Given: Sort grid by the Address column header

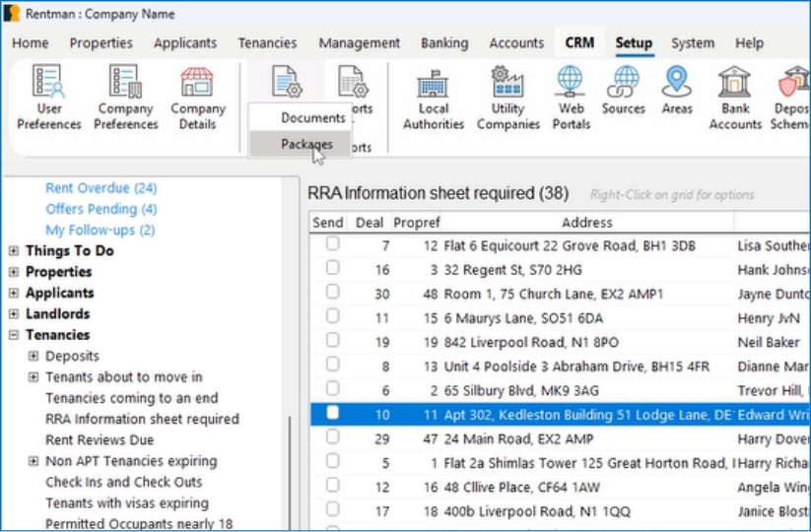Looking at the screenshot, I should [x=587, y=223].
